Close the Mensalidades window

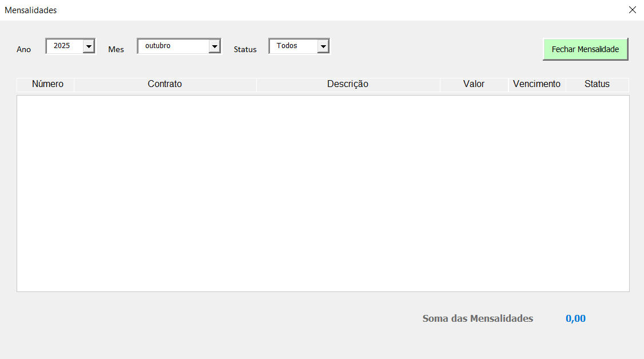pos(632,10)
